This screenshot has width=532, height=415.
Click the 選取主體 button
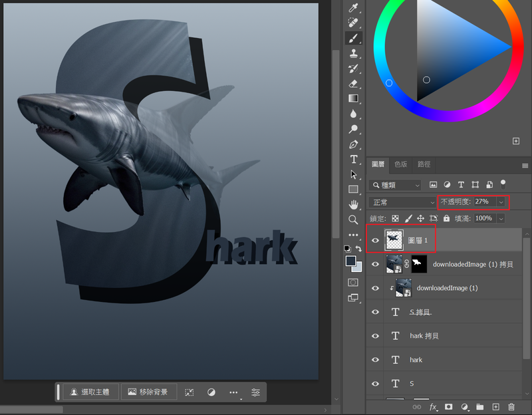[x=90, y=392]
